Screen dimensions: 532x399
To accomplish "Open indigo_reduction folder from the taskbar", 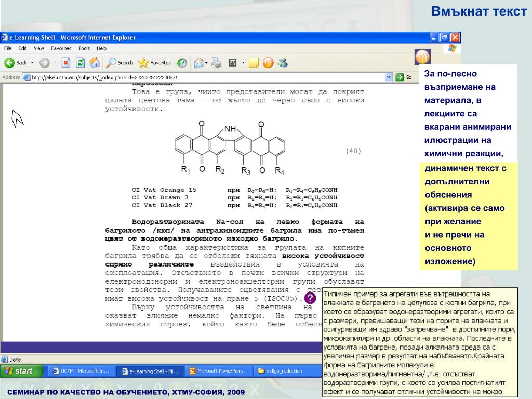I will pyautogui.click(x=288, y=371).
